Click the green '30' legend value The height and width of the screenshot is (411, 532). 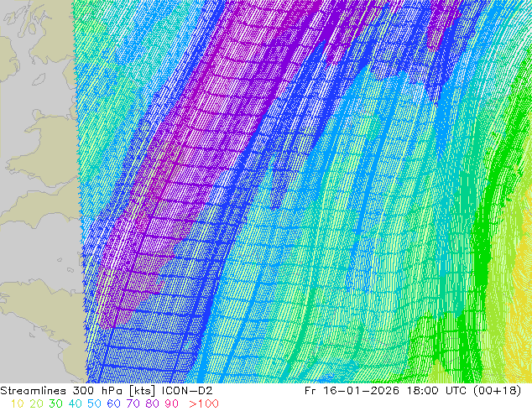coord(55,403)
